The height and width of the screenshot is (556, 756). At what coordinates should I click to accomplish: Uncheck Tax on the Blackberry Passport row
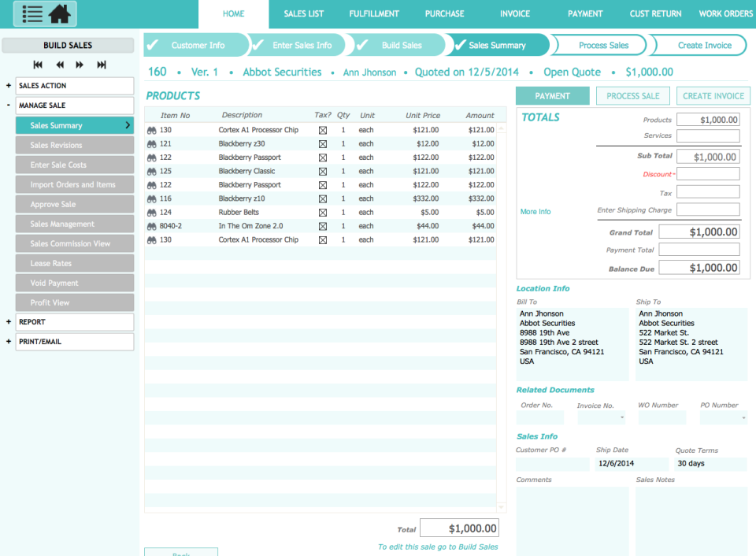323,157
